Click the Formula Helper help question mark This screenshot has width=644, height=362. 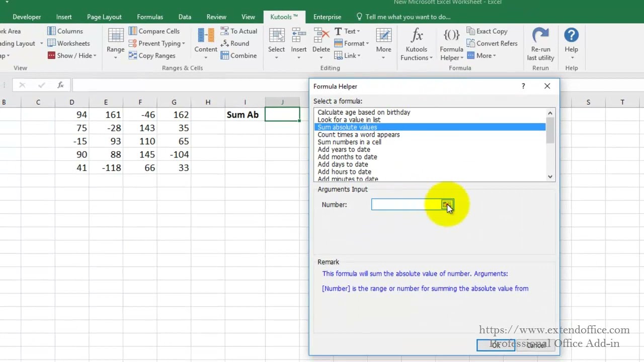tap(523, 86)
